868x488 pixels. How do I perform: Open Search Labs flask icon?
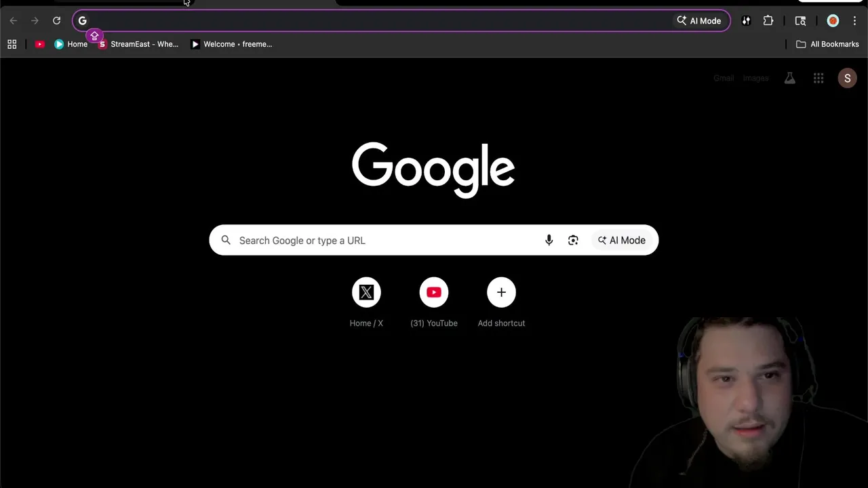click(790, 78)
